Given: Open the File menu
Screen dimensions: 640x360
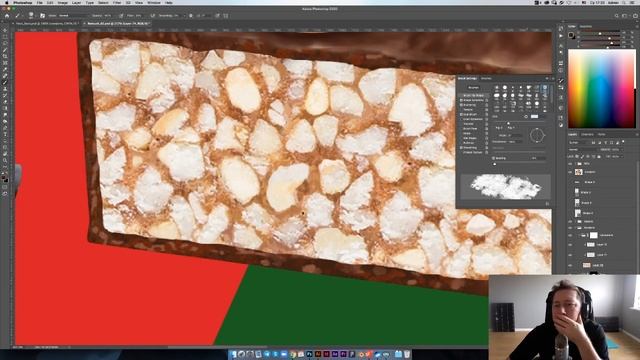Looking at the screenshot, I should pos(40,2).
